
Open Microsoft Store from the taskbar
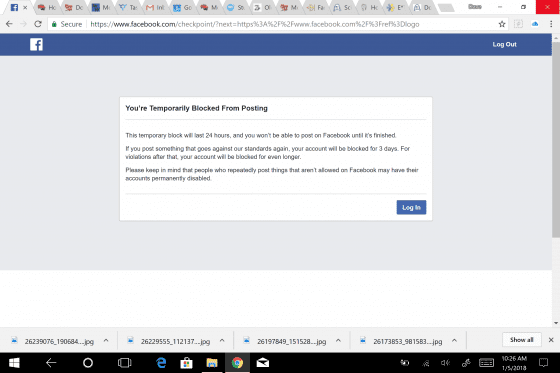point(186,363)
